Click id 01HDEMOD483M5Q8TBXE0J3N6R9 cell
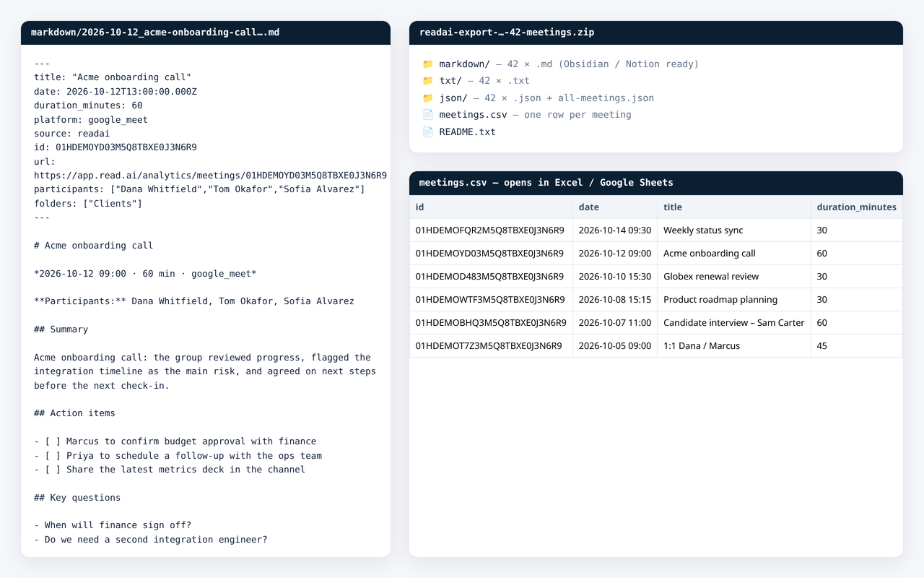 tap(491, 277)
